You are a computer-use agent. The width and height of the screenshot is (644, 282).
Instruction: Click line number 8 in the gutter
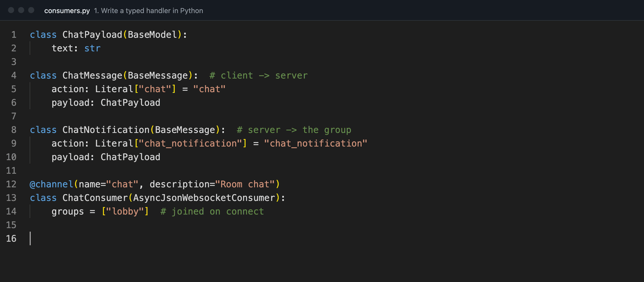(x=13, y=130)
